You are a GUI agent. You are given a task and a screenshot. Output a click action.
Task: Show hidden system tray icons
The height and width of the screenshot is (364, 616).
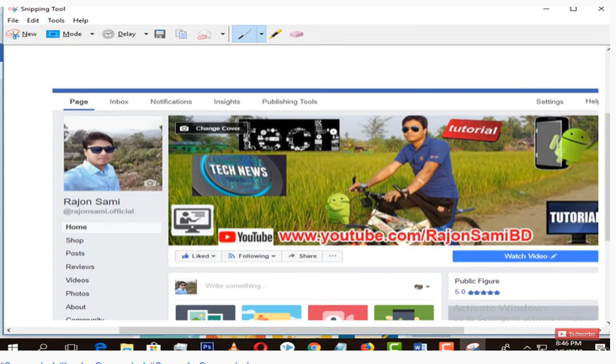[x=527, y=347]
